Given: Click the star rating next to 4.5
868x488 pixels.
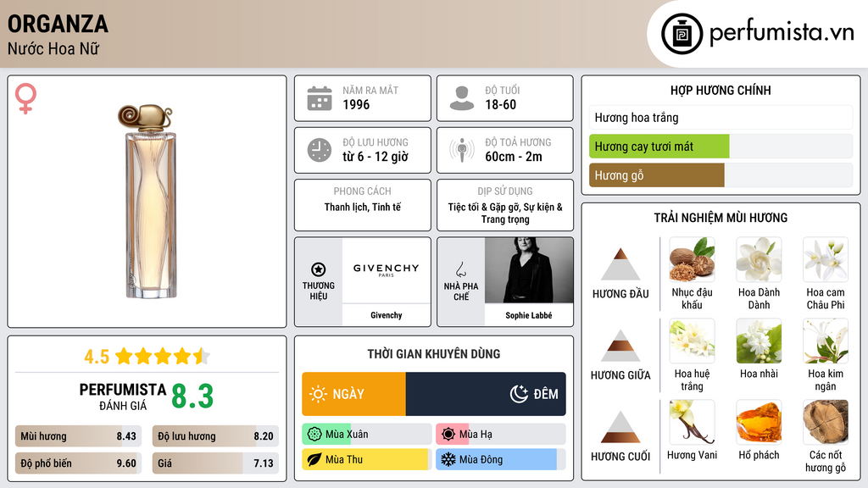Looking at the screenshot, I should pos(163,357).
